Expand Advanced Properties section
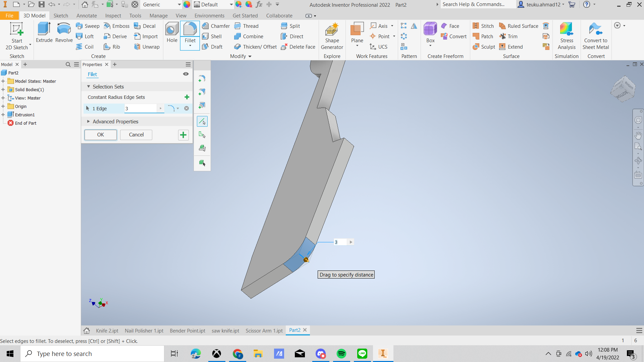Viewport: 644px width, 362px height. click(89, 121)
